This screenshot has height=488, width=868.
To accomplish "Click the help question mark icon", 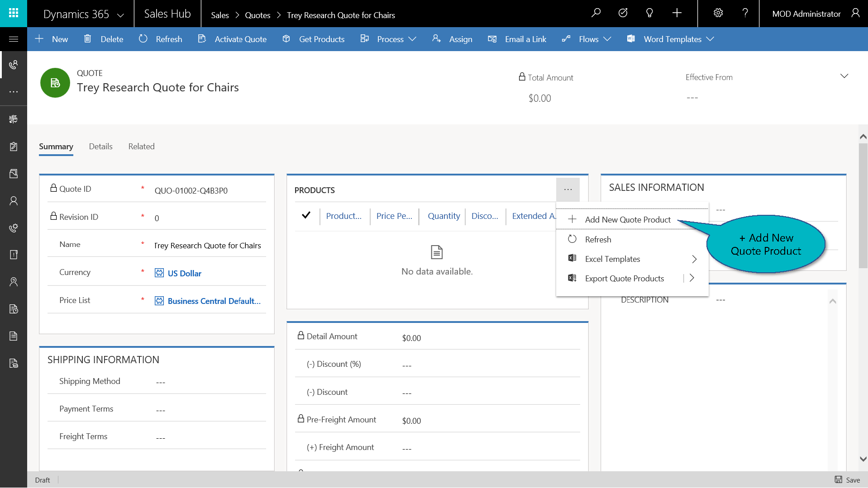I will click(x=745, y=13).
